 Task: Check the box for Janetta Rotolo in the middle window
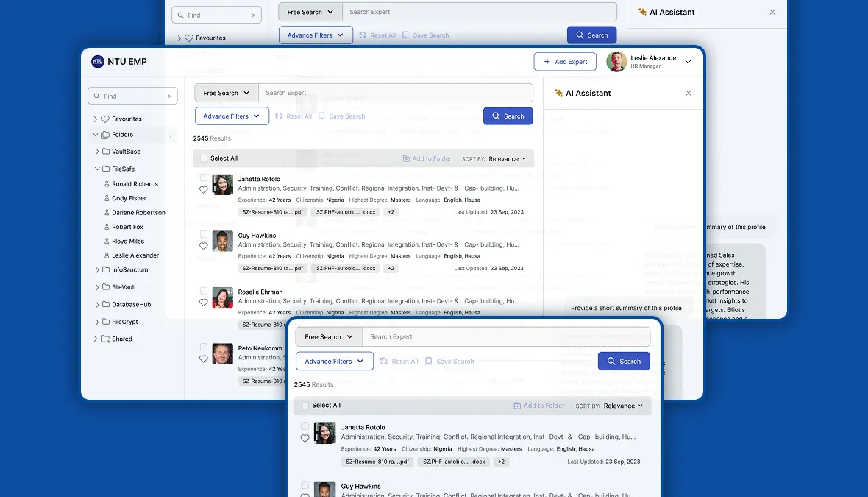coord(204,178)
